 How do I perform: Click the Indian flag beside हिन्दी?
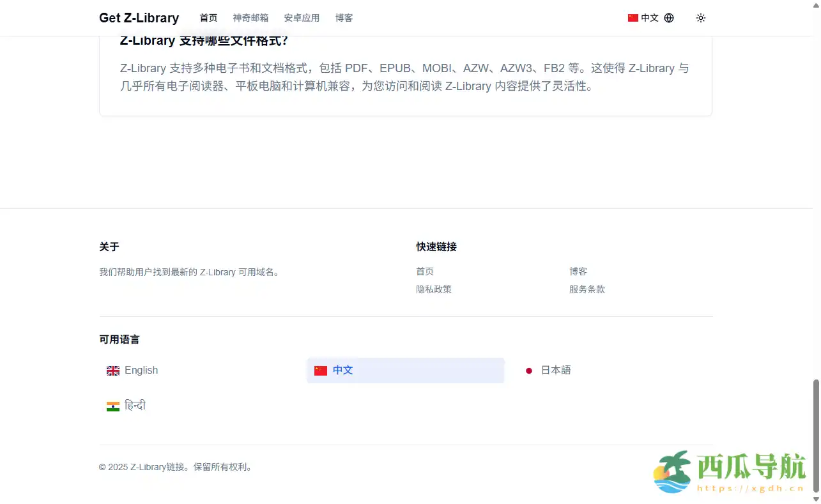tap(112, 406)
